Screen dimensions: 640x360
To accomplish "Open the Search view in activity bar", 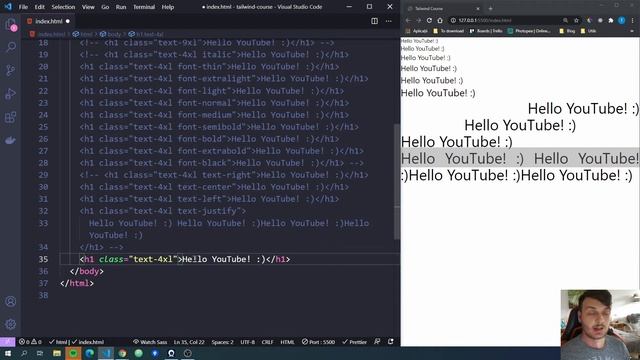I will [11, 47].
